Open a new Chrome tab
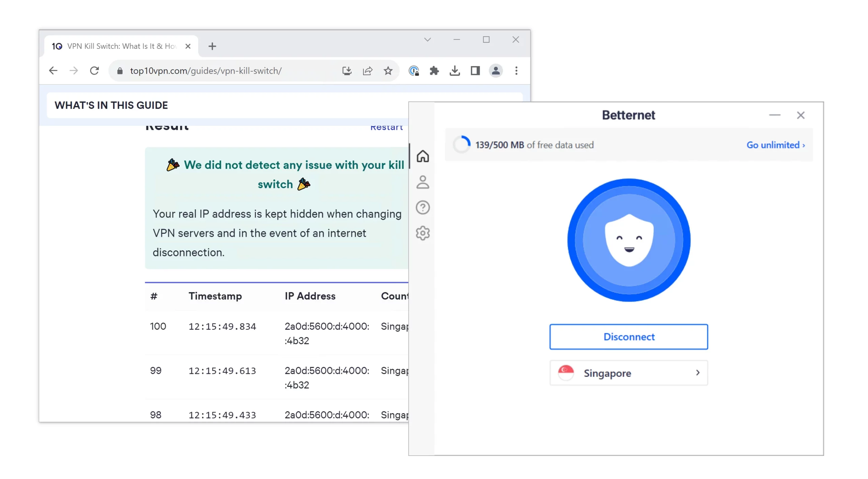The height and width of the screenshot is (479, 868). pos(212,46)
